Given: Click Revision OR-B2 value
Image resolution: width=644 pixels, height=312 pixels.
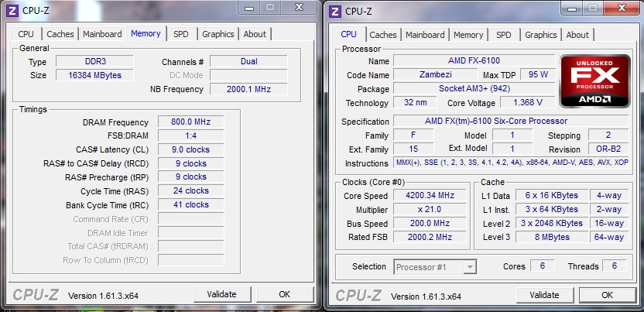Looking at the screenshot, I should 608,149.
